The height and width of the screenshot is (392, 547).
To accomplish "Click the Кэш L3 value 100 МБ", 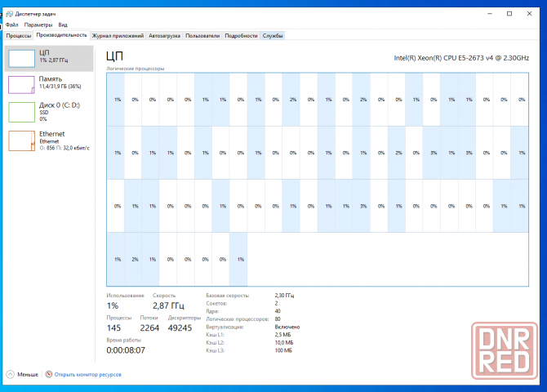I will coord(283,350).
